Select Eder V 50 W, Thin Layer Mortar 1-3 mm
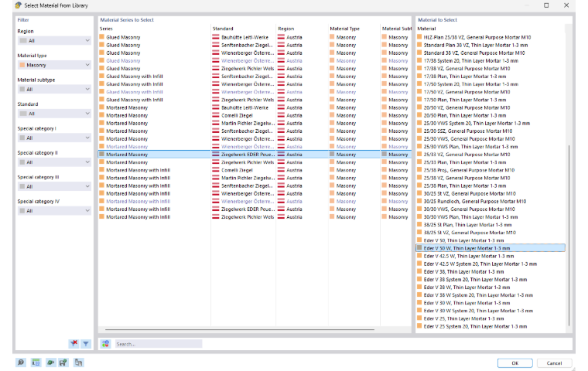 coord(491,248)
